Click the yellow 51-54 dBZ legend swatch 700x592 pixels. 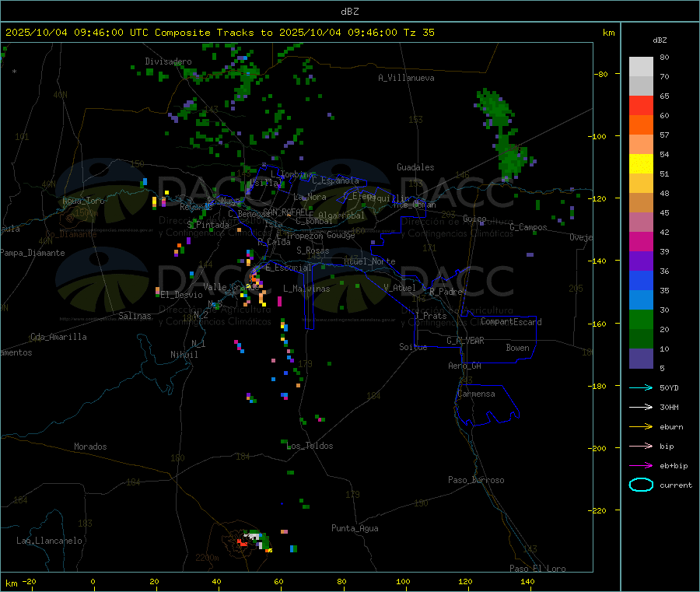[x=641, y=164]
